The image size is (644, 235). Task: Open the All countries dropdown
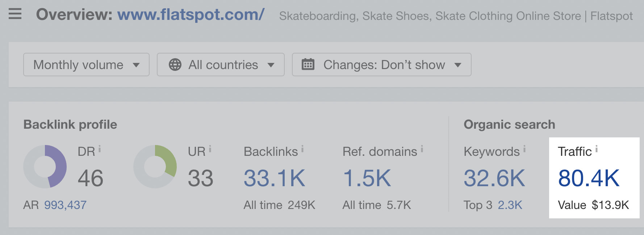[221, 65]
